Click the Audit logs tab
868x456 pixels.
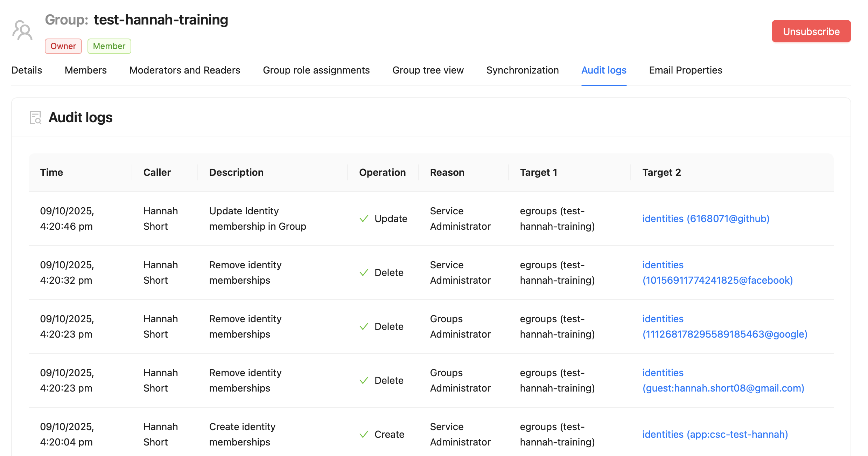tap(604, 70)
